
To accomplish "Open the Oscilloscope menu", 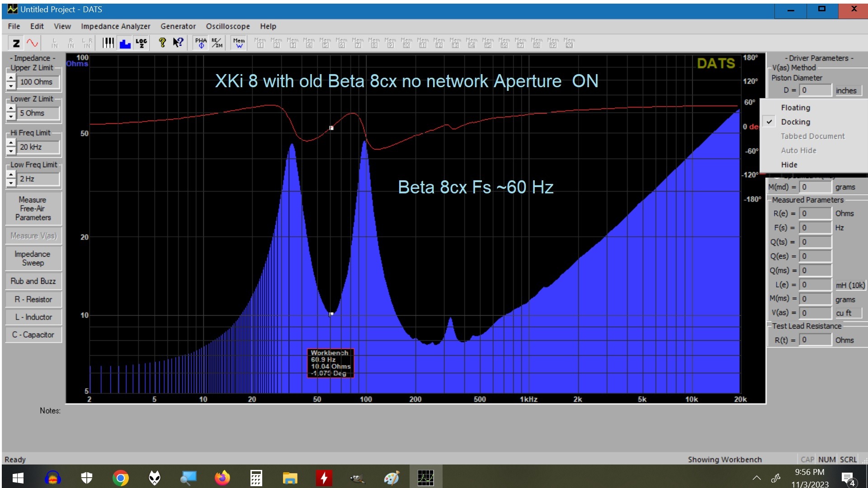I will (x=228, y=26).
